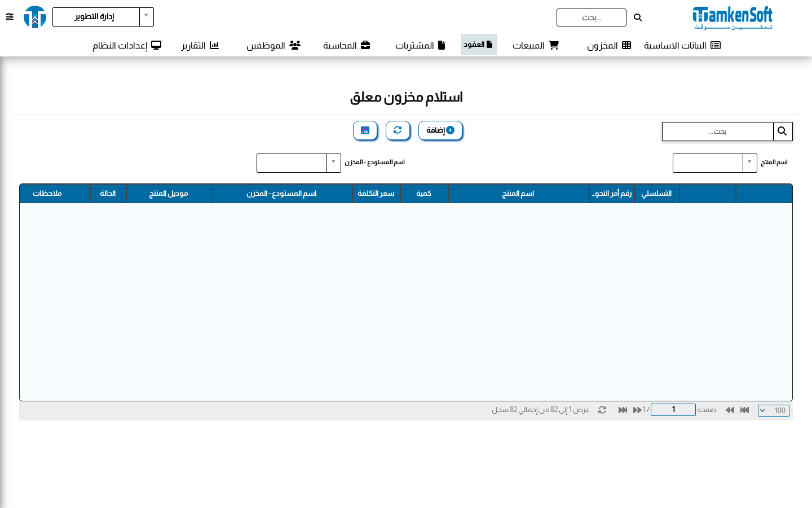Expand the اسم المنتج filter dropdown

tap(715, 163)
